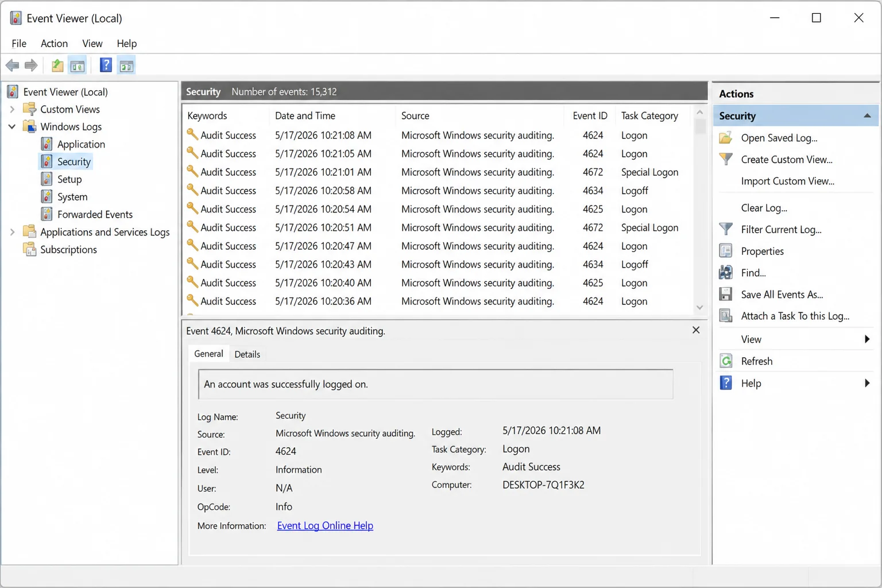Click the Filter Current Log funnel icon
This screenshot has width=882, height=588.
(726, 229)
